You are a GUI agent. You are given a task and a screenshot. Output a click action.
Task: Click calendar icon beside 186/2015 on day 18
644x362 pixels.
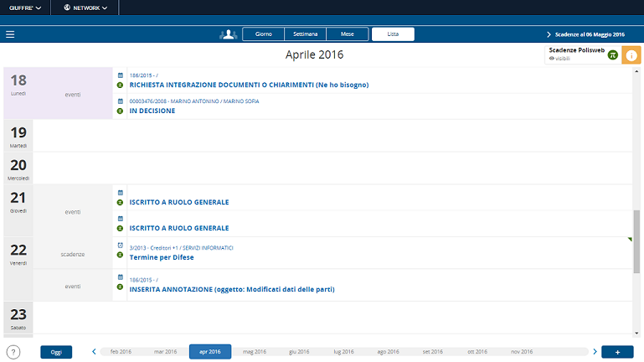point(120,75)
